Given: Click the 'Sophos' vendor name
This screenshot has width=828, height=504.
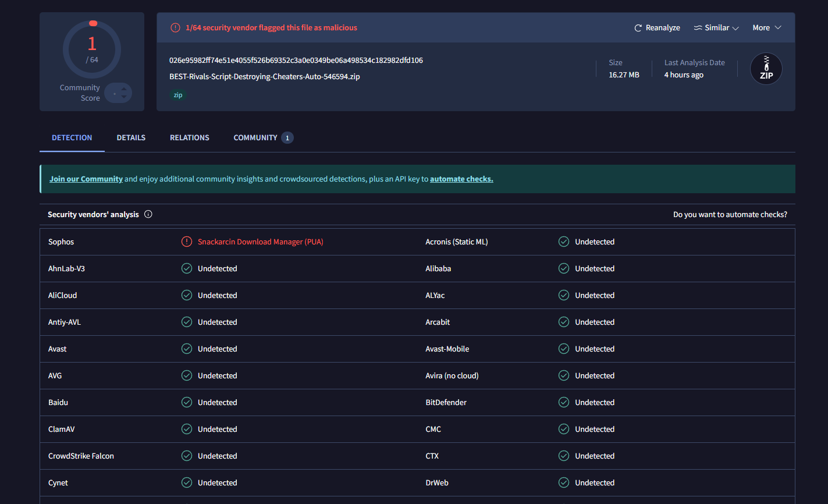Looking at the screenshot, I should click(x=61, y=242).
